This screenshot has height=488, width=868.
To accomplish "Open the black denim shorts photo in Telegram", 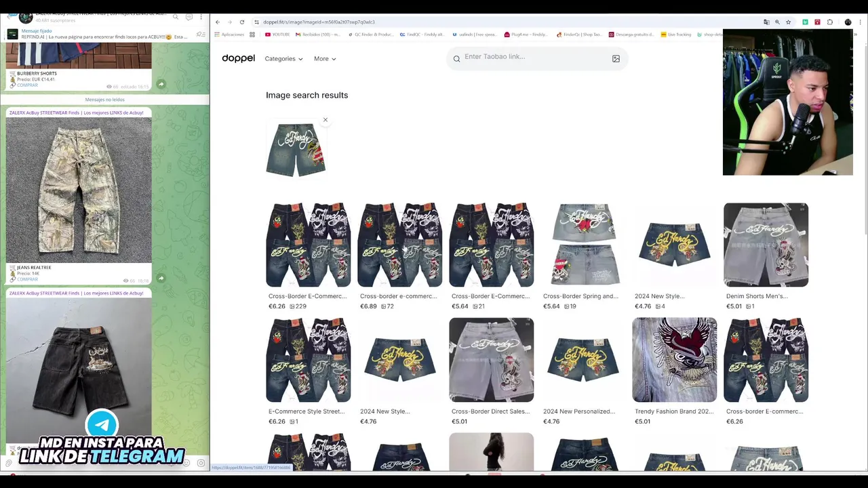I will point(79,369).
